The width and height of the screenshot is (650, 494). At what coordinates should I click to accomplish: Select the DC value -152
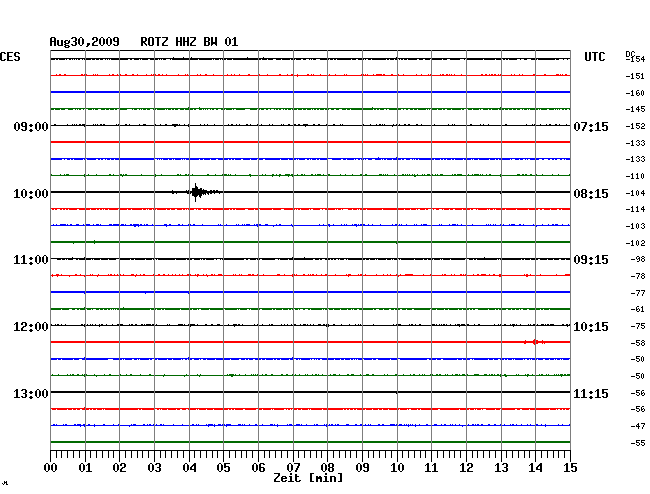tap(635, 126)
